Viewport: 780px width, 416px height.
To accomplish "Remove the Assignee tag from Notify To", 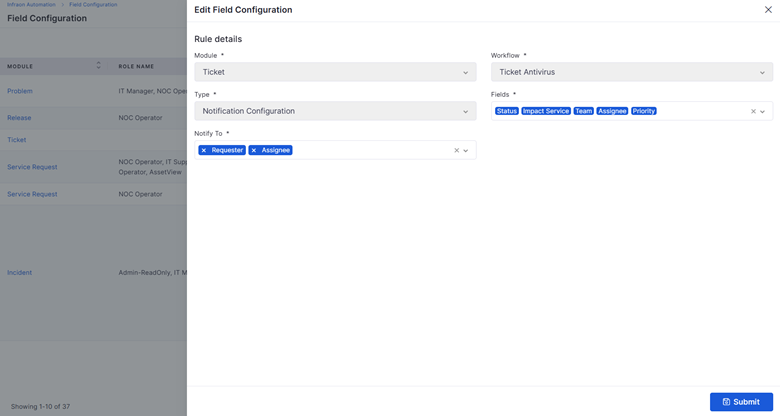I will click(254, 150).
